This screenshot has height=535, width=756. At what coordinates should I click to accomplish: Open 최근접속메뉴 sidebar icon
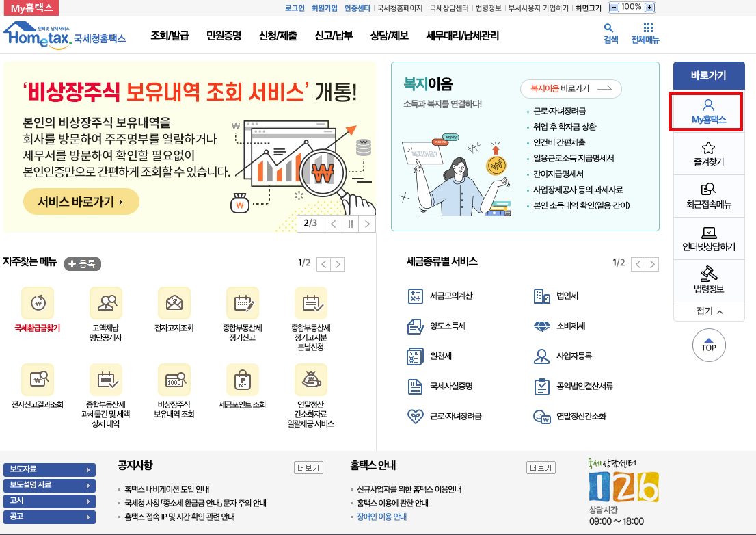(x=708, y=189)
